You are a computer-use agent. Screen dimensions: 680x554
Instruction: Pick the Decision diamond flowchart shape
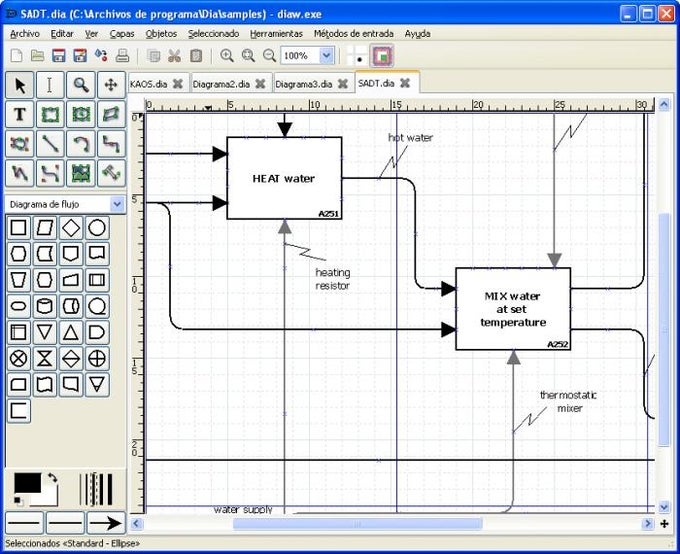[x=71, y=228]
